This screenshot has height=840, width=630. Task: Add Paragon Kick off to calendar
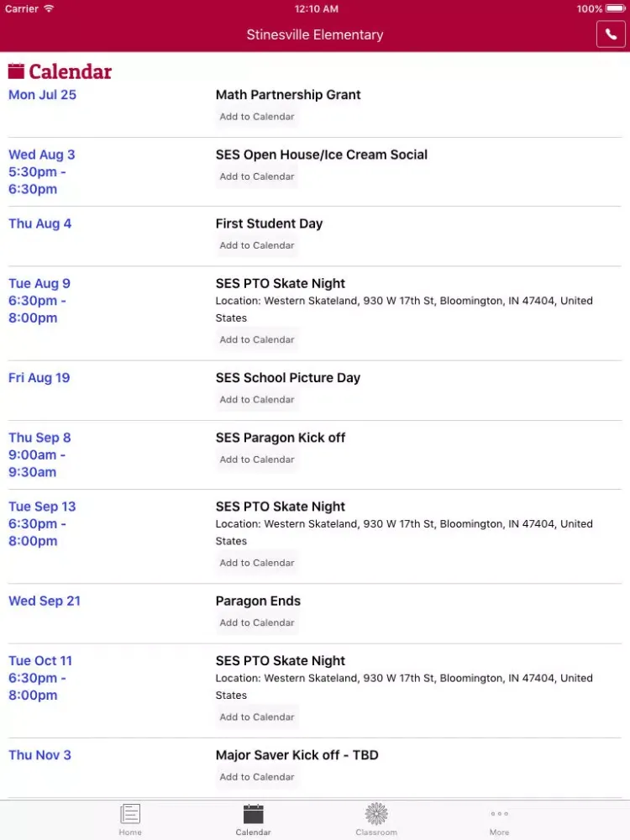pyautogui.click(x=257, y=459)
